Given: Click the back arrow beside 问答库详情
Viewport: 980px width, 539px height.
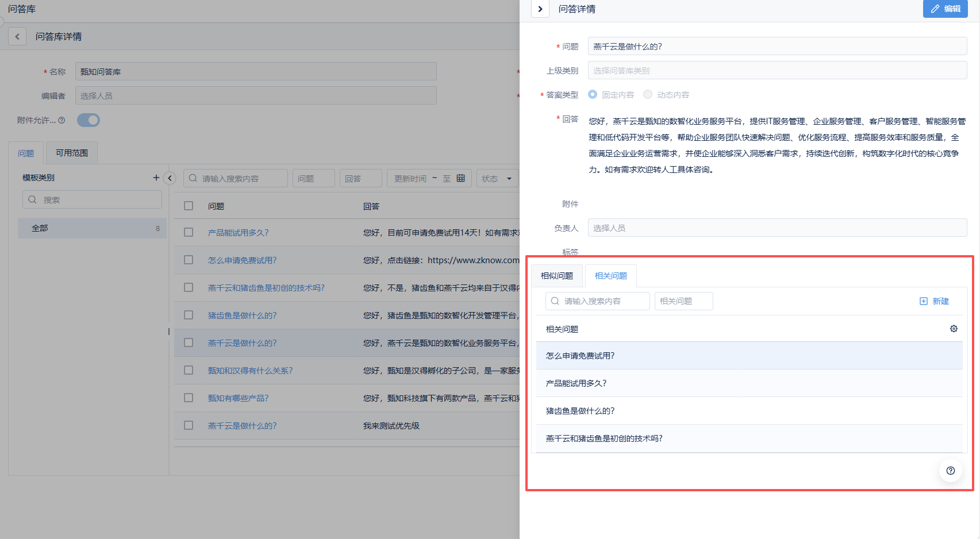Looking at the screenshot, I should coord(17,37).
